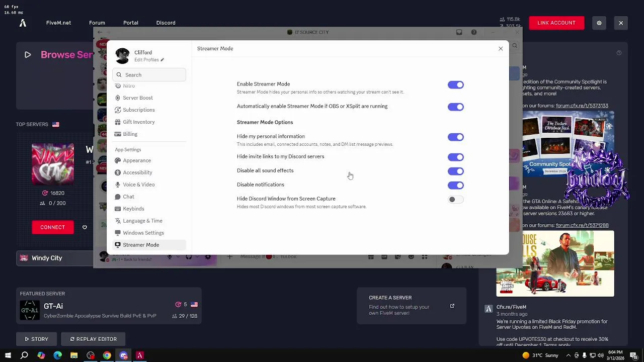Open Copilot from the taskbar

(41, 355)
